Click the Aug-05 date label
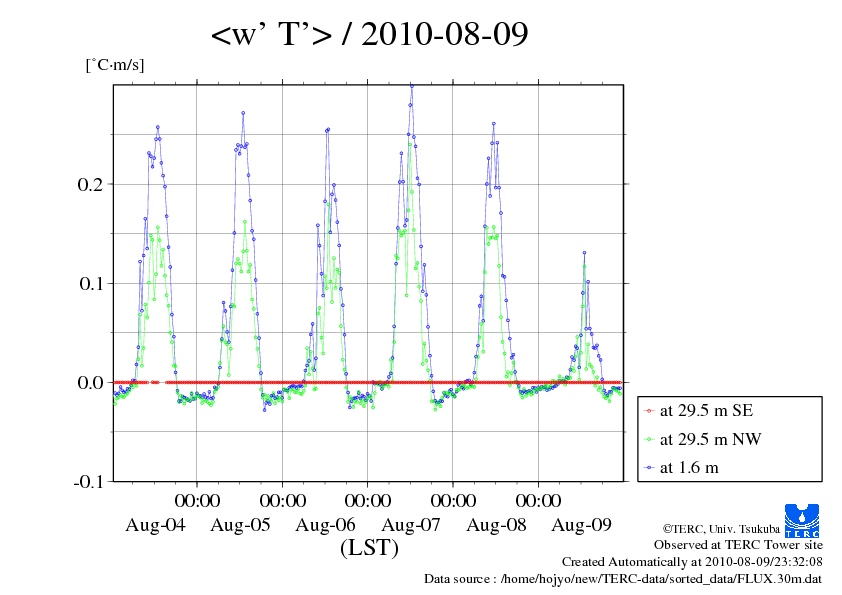842x595 pixels. click(x=240, y=525)
